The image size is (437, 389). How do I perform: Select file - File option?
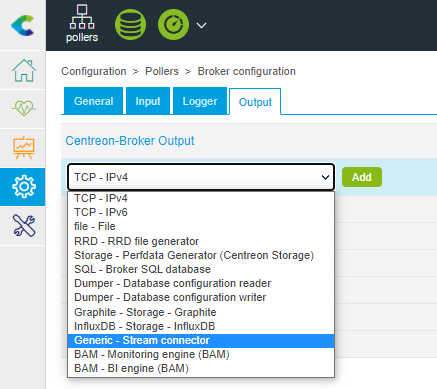coord(201,226)
